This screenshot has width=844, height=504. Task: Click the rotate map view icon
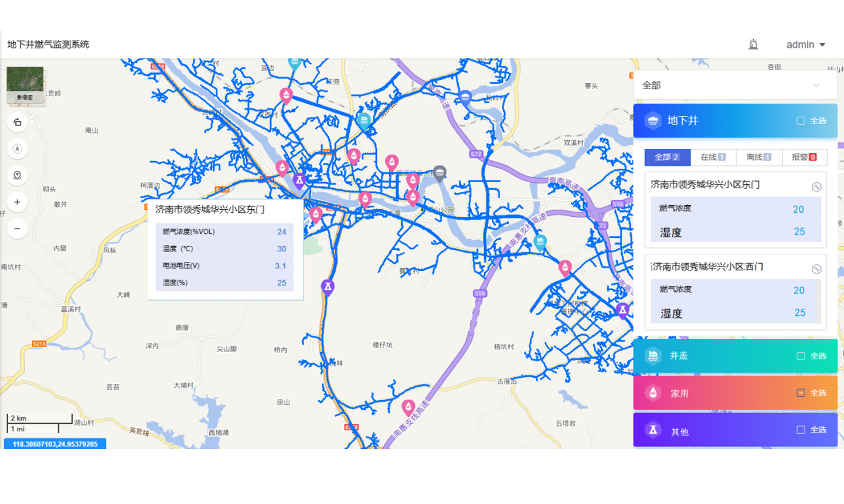click(17, 122)
